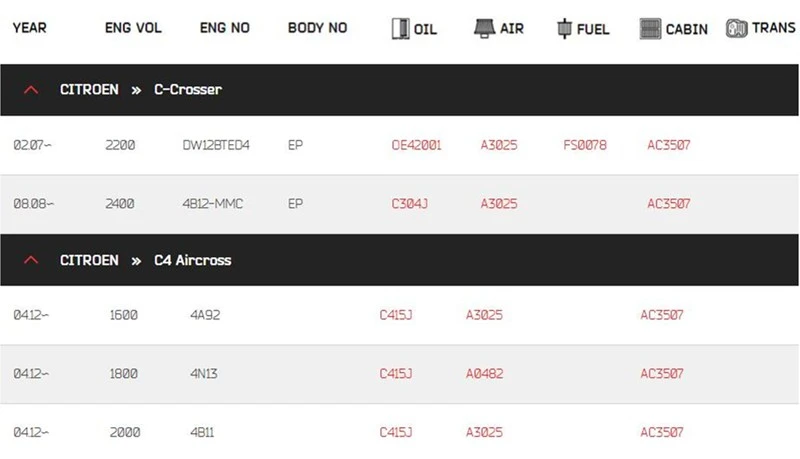
Task: Open oil filter C304J link
Action: 410,204
